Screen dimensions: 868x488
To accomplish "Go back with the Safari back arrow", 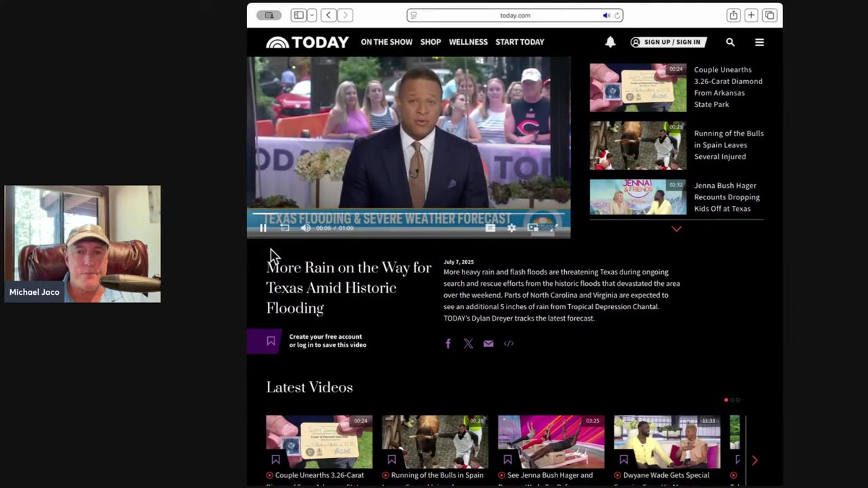I will [x=329, y=15].
